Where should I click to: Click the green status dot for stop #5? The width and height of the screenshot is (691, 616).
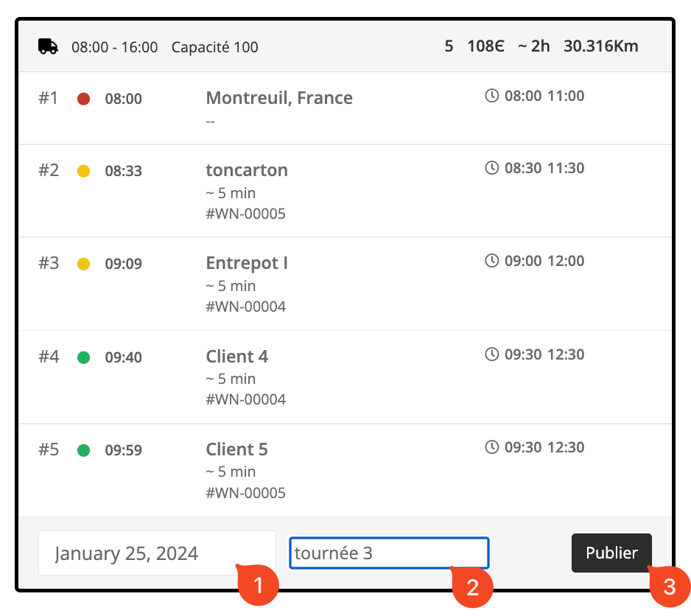coord(84,450)
